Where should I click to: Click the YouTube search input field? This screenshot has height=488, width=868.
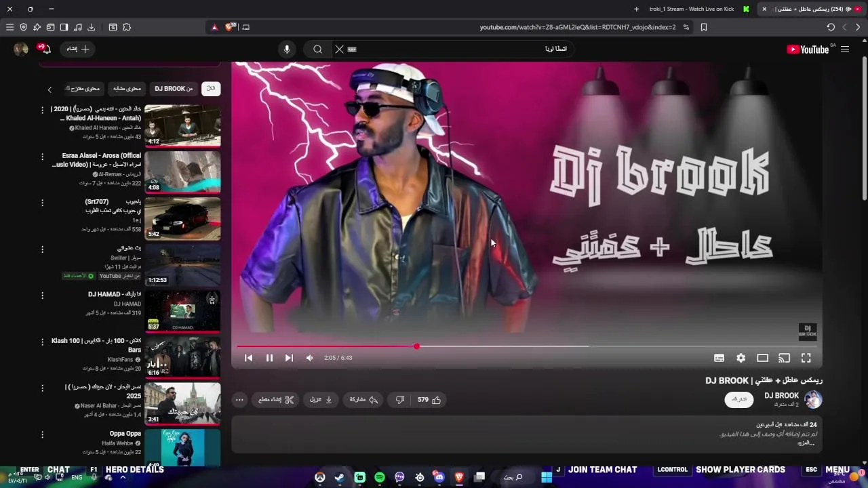click(x=461, y=49)
